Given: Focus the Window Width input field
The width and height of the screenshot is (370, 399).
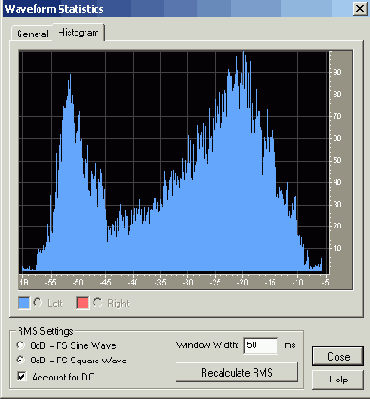Looking at the screenshot, I should (x=260, y=345).
